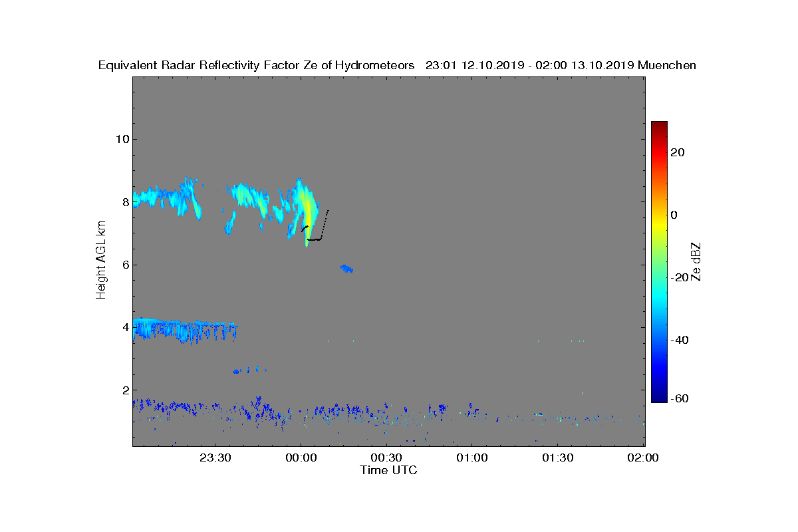Click the 00:30 time axis label
798x532 pixels.
pyautogui.click(x=386, y=458)
